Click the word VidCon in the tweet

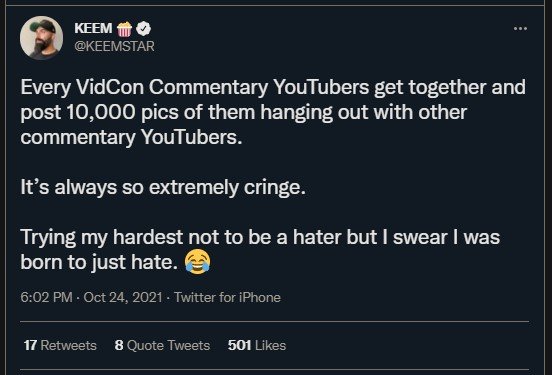(x=110, y=87)
